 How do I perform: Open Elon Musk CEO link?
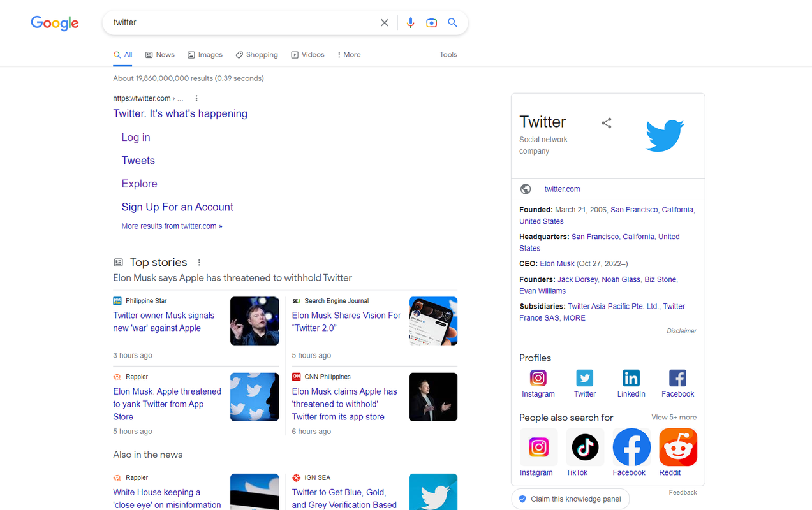(557, 264)
